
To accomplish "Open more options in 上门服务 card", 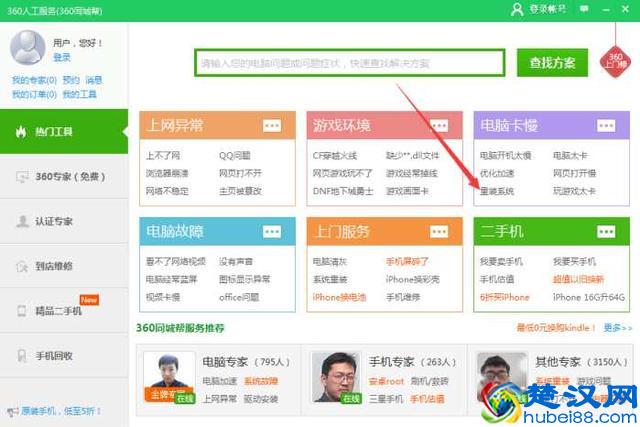I will coord(439,232).
